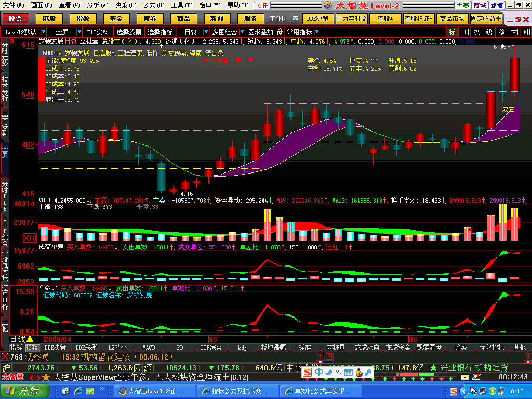Click the 大赛 button in title bar
The width and height of the screenshot is (532, 399).
[x=462, y=5]
